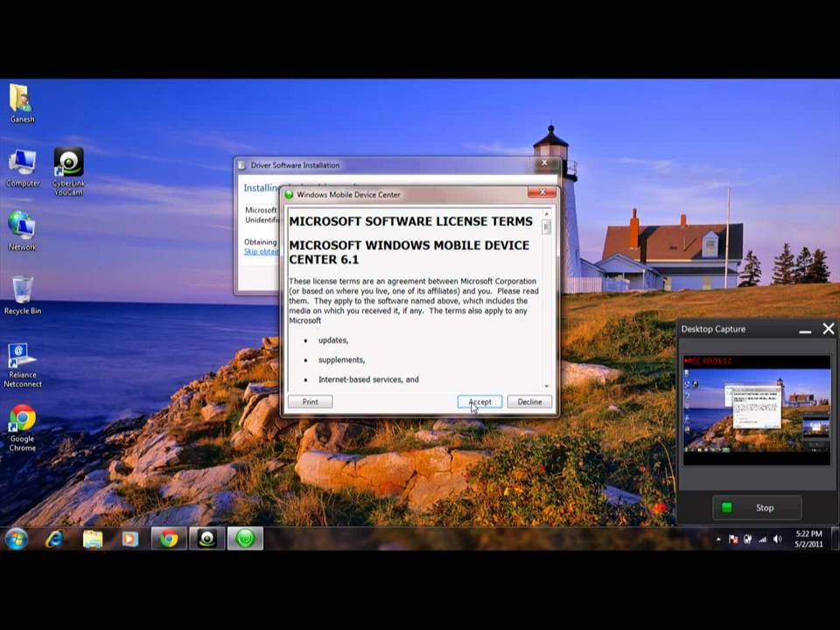Close the Windows Mobile Device Center dialog

[542, 192]
